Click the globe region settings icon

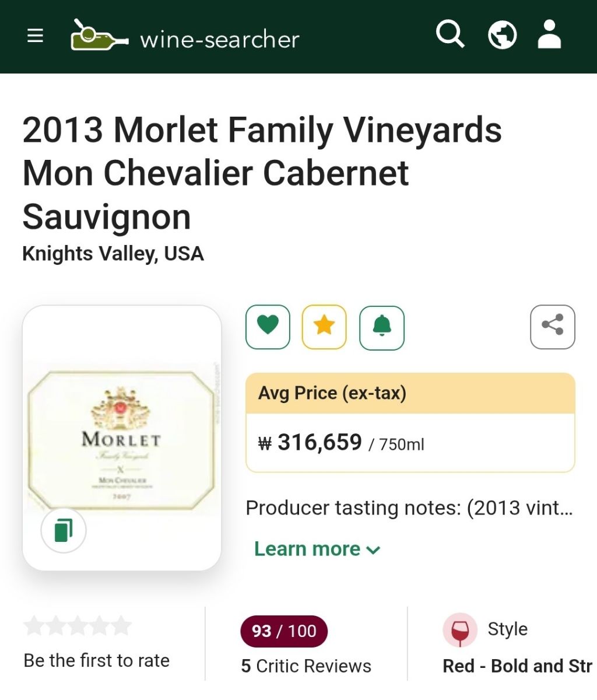(502, 35)
